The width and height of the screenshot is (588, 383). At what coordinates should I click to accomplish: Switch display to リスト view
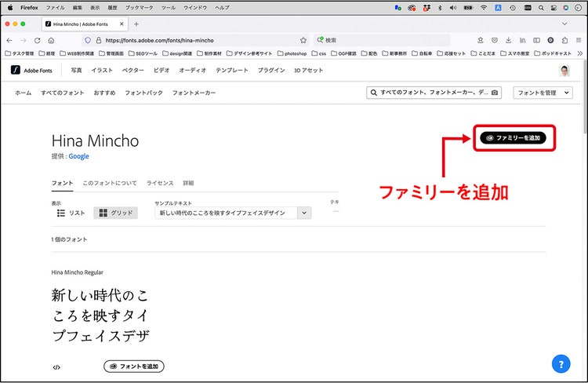(71, 213)
